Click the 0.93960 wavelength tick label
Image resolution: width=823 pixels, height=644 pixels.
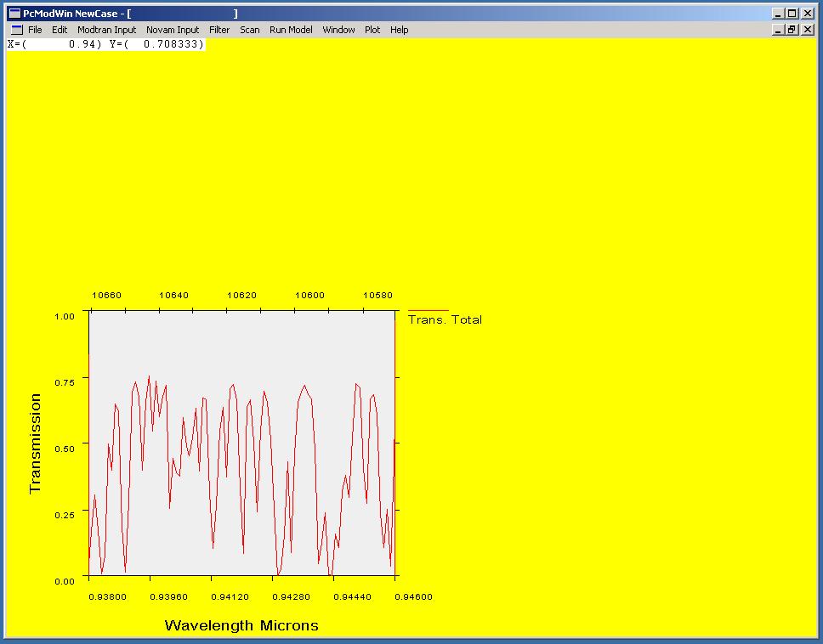pos(168,596)
